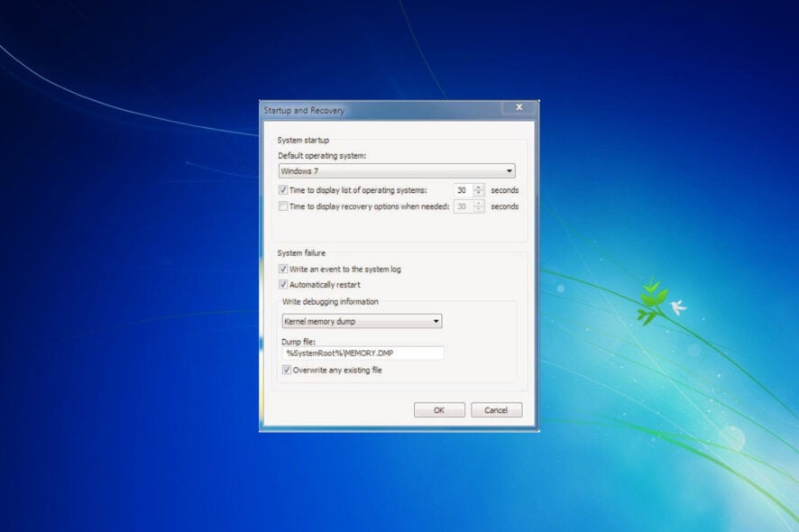799x532 pixels.
Task: Toggle the Automatically restart checkbox
Action: point(283,285)
